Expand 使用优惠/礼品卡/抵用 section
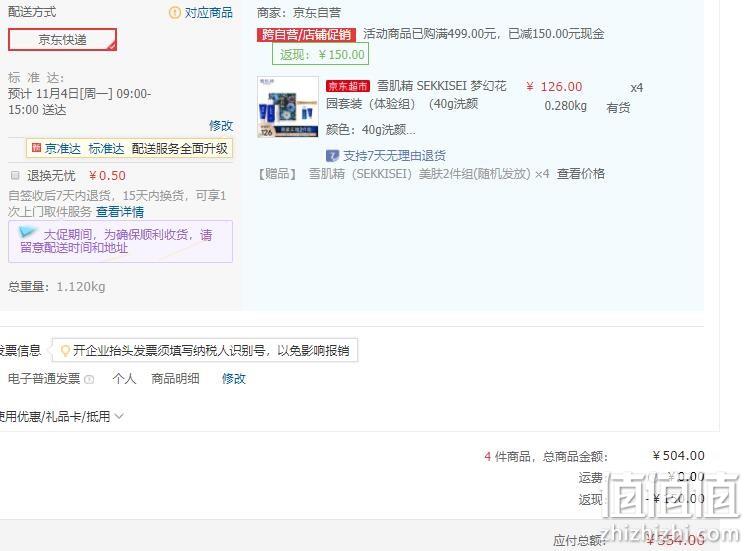 click(x=61, y=417)
